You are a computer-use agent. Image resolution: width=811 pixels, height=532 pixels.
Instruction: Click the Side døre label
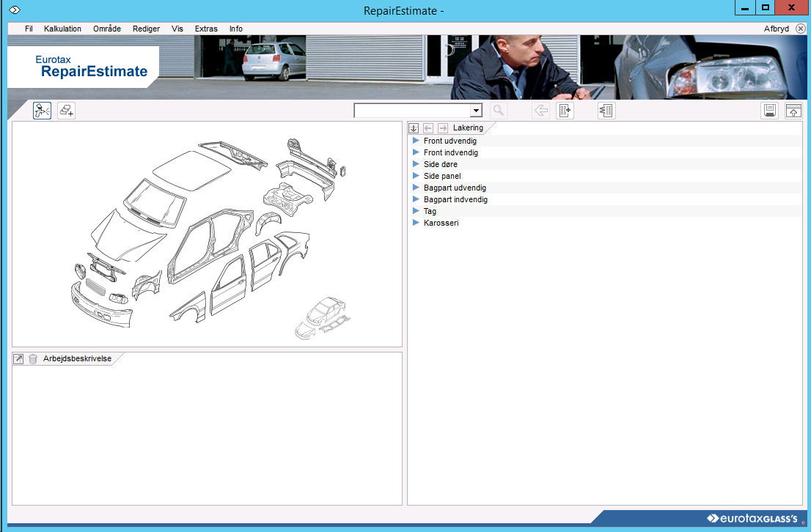coord(441,164)
